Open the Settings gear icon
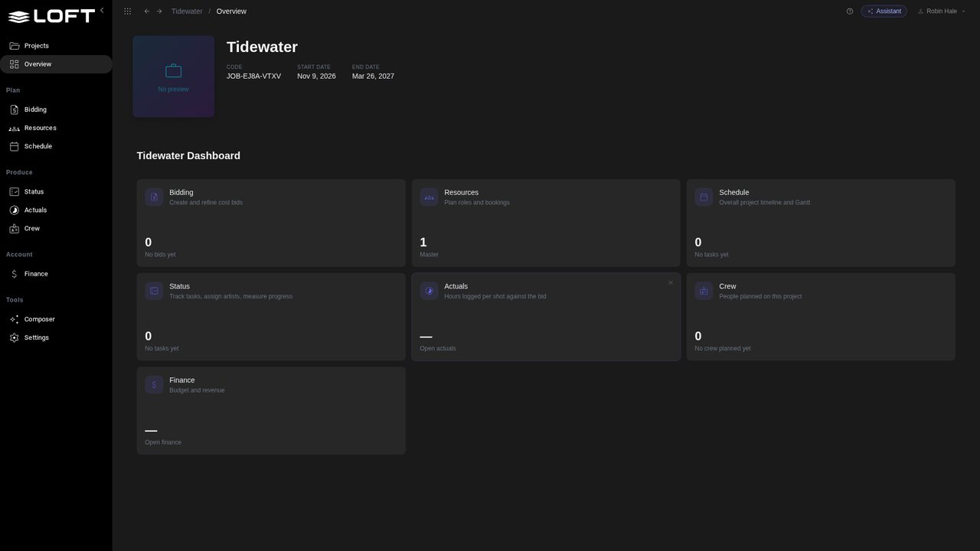This screenshot has height=551, width=980. click(14, 337)
